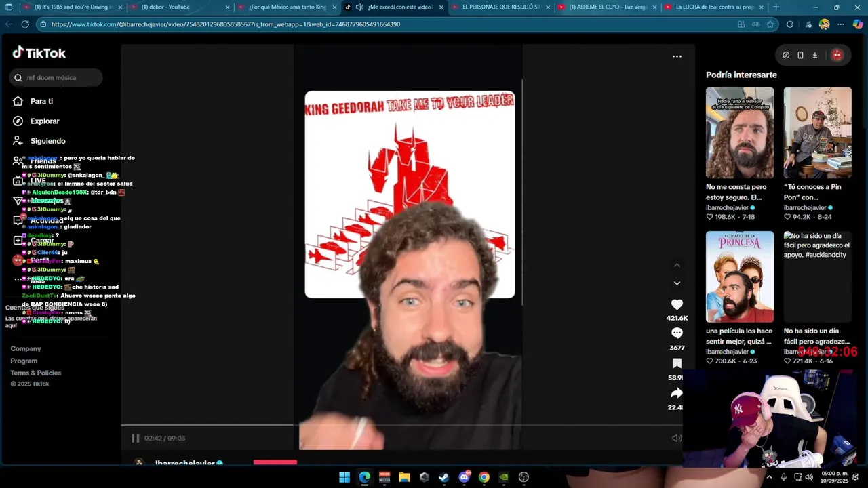Go to previous video up chevron

(x=677, y=265)
